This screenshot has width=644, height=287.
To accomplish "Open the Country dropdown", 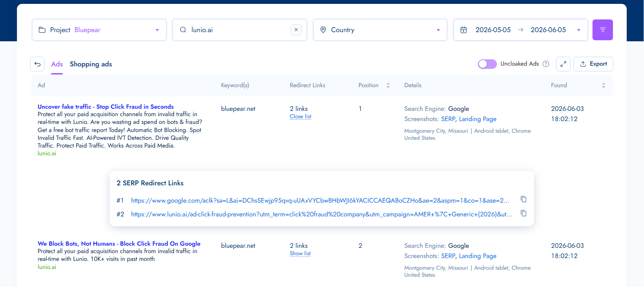I will click(x=380, y=30).
